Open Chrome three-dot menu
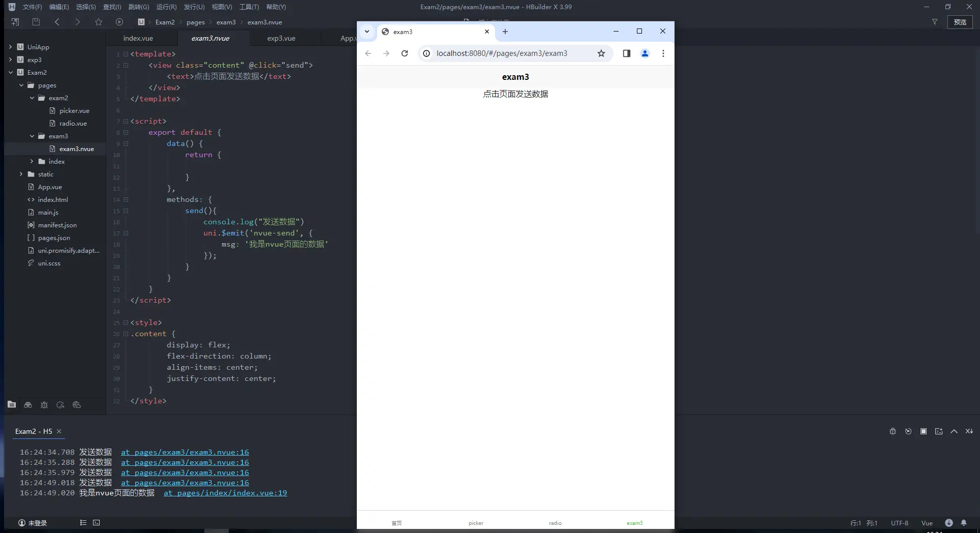 point(663,53)
